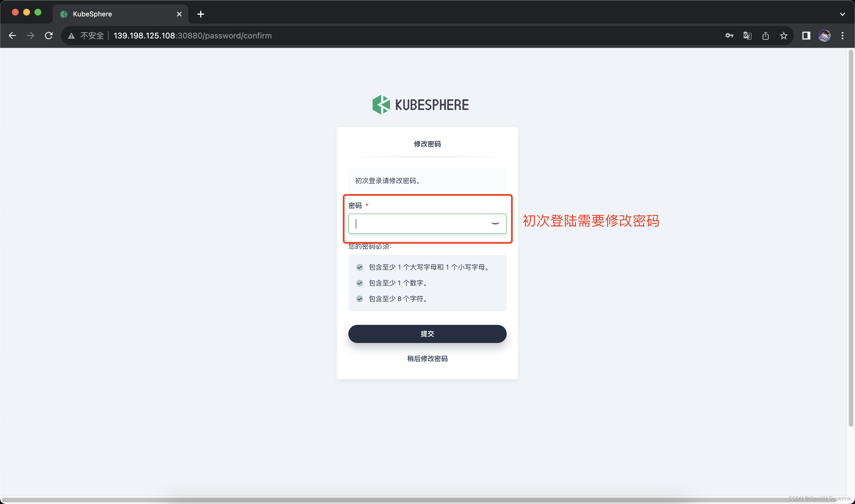Image resolution: width=855 pixels, height=504 pixels.
Task: Open a new tab with the plus button
Action: 200,14
